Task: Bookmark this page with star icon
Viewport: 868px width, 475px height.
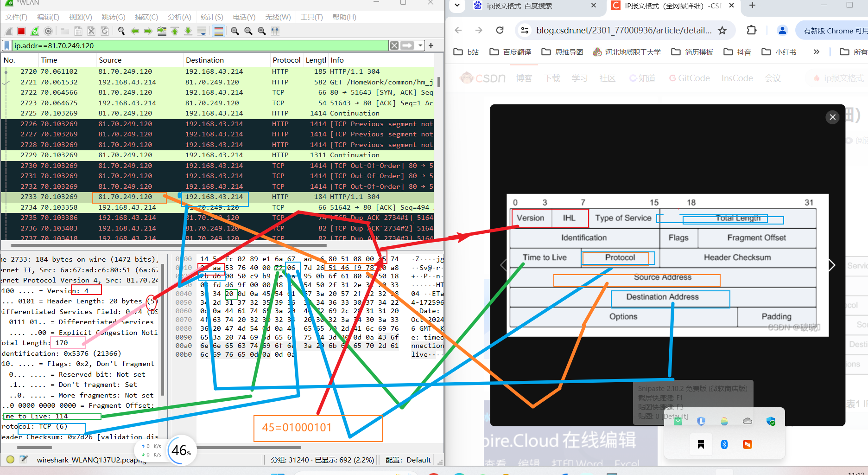Action: 722,30
